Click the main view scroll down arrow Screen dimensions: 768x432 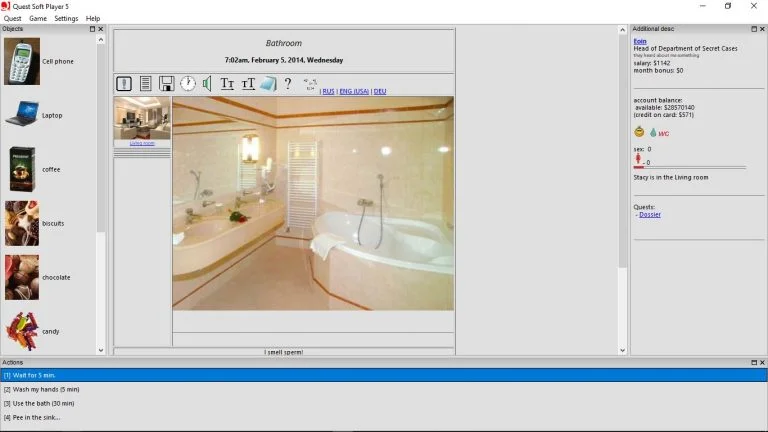tap(623, 350)
